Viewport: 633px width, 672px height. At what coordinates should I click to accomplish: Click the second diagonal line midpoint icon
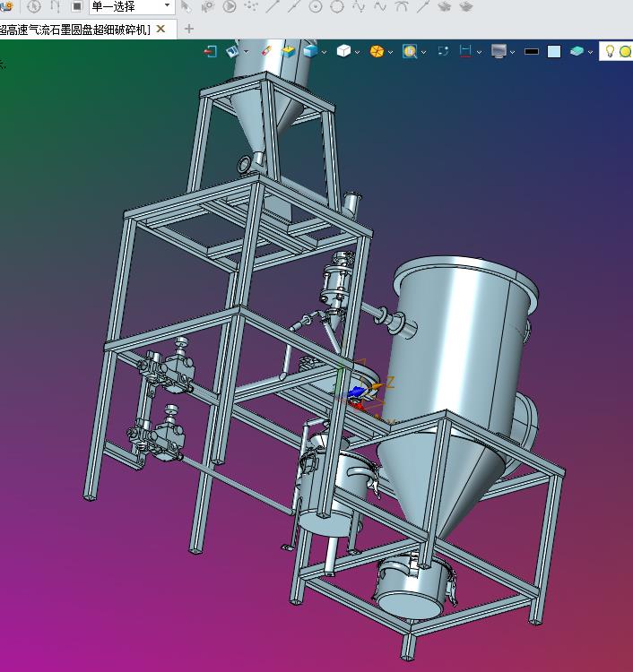click(294, 6)
